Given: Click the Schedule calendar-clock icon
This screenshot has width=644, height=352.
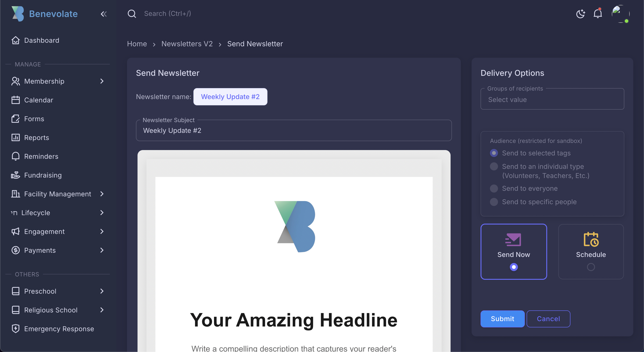Looking at the screenshot, I should coord(591,239).
